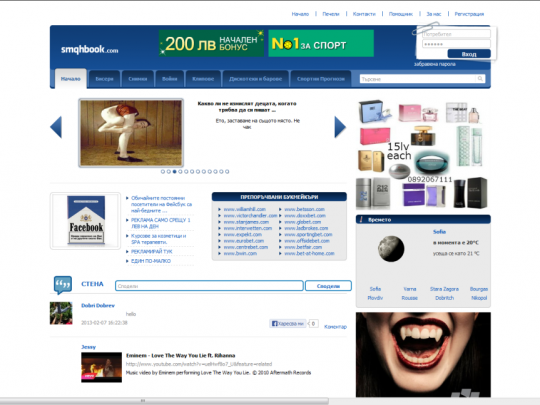This screenshot has width=540, height=405.
Task: Open the Спортни Прогнози tab
Action: 321,79
